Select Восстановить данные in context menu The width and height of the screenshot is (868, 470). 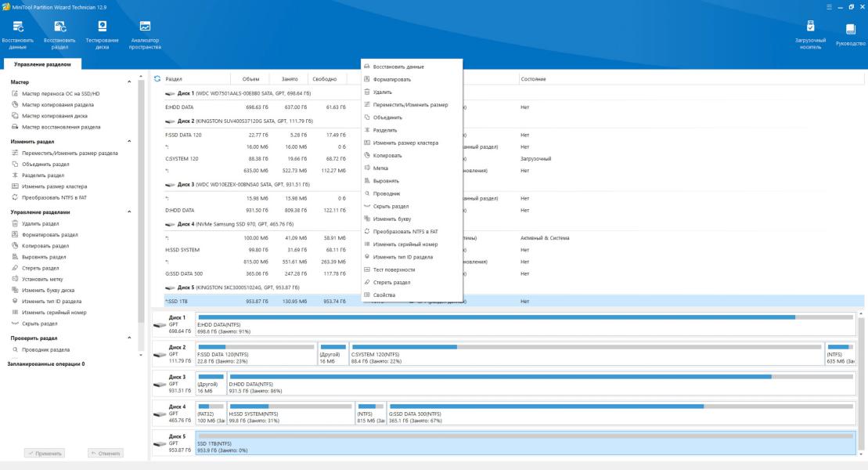pos(412,67)
